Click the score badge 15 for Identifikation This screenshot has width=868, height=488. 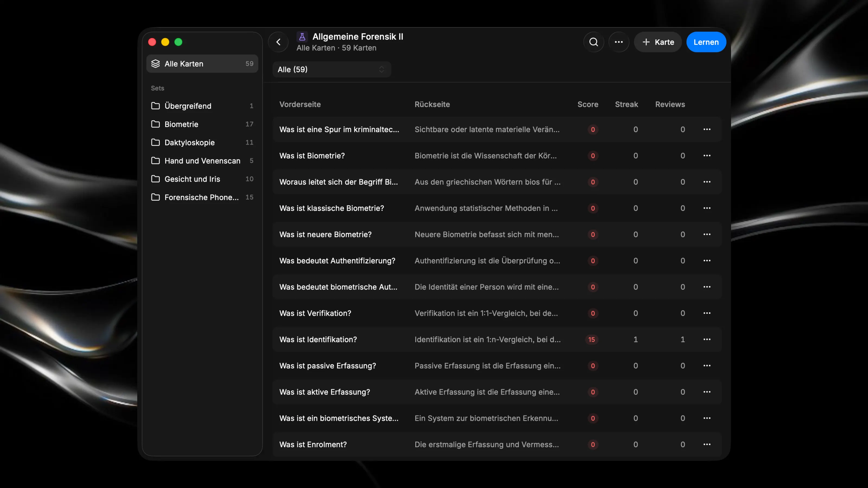coord(592,339)
